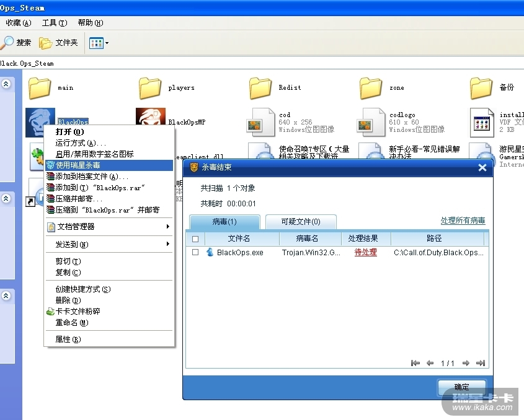Choose 删除 in context menu
This screenshot has width=524, height=420.
coord(109,300)
